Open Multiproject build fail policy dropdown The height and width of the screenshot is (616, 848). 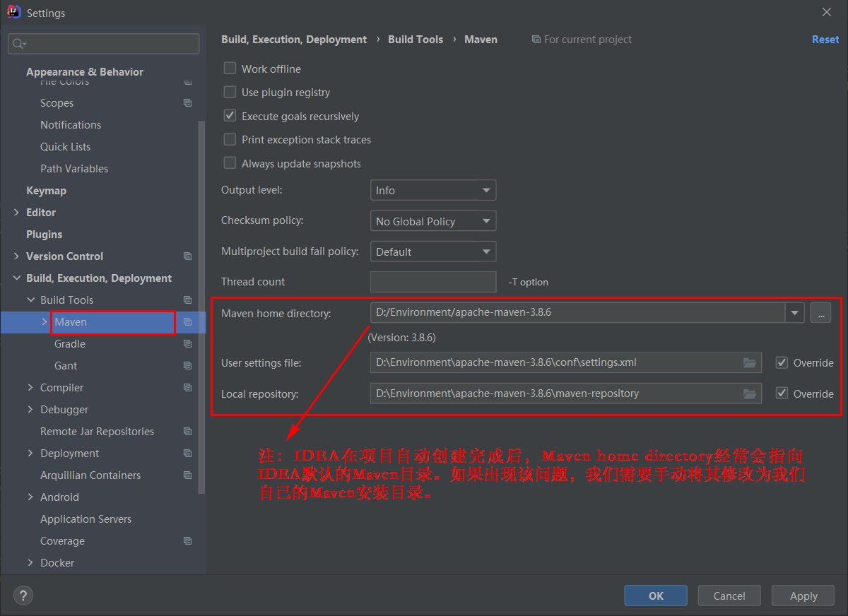point(433,251)
